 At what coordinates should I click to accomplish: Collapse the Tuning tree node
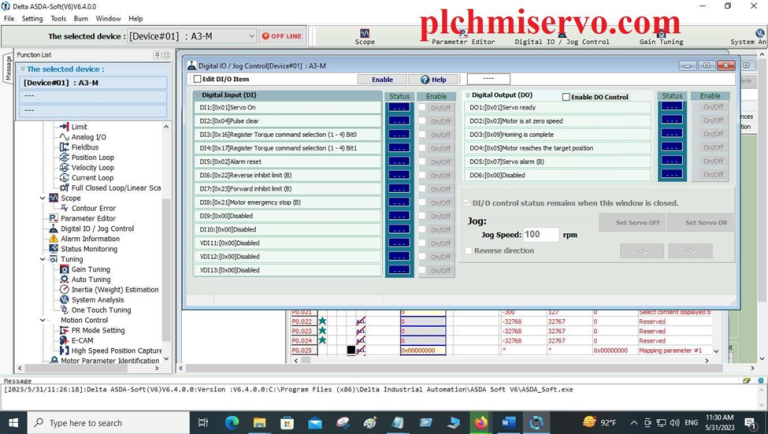pyautogui.click(x=43, y=259)
